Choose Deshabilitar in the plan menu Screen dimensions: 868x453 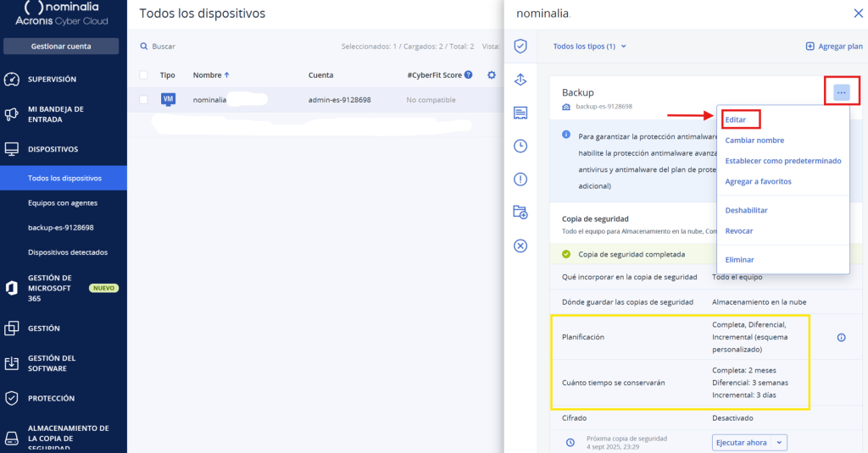point(746,210)
